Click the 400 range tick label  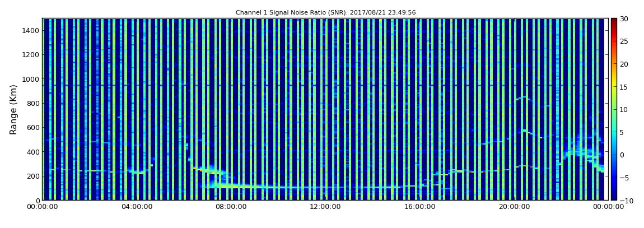pos(32,152)
